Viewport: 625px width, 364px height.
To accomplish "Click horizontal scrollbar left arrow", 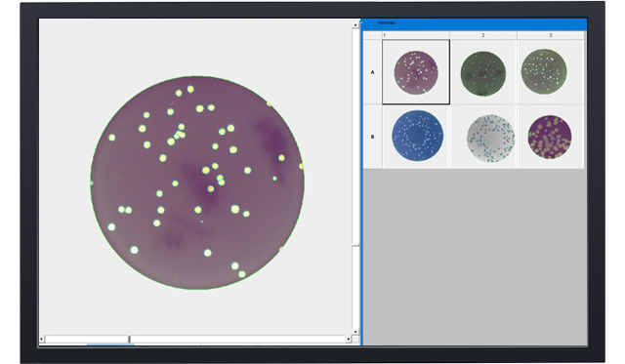I will pos(41,339).
